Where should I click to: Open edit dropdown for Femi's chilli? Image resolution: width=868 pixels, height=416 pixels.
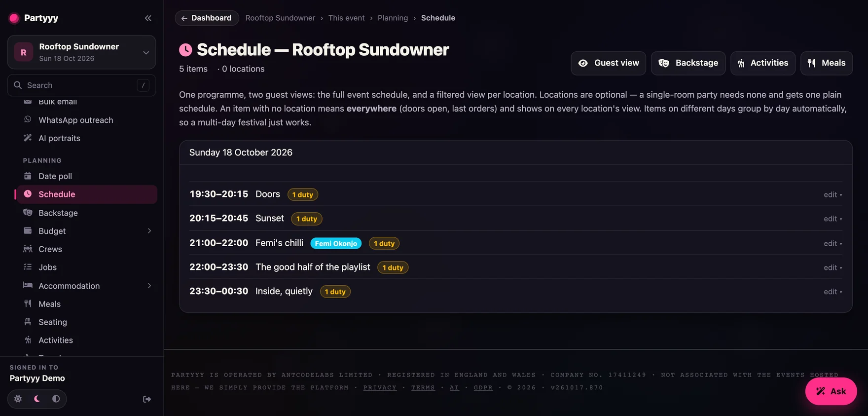[x=832, y=244]
